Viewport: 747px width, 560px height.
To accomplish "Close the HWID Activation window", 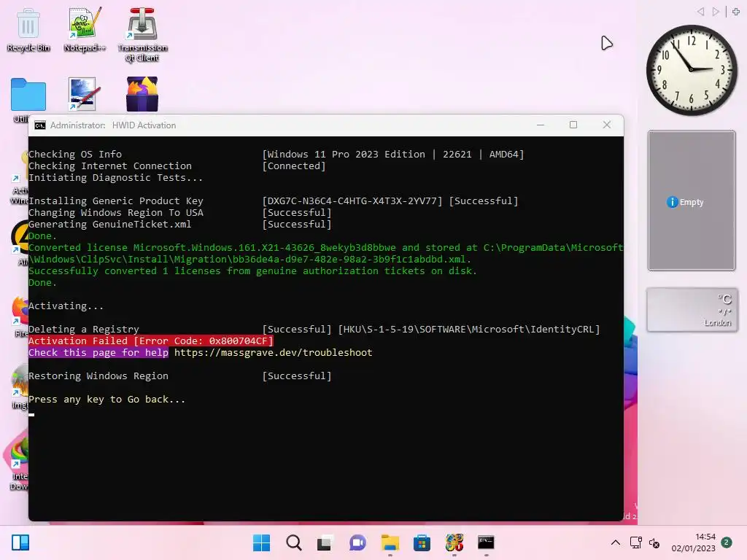I will click(x=606, y=125).
